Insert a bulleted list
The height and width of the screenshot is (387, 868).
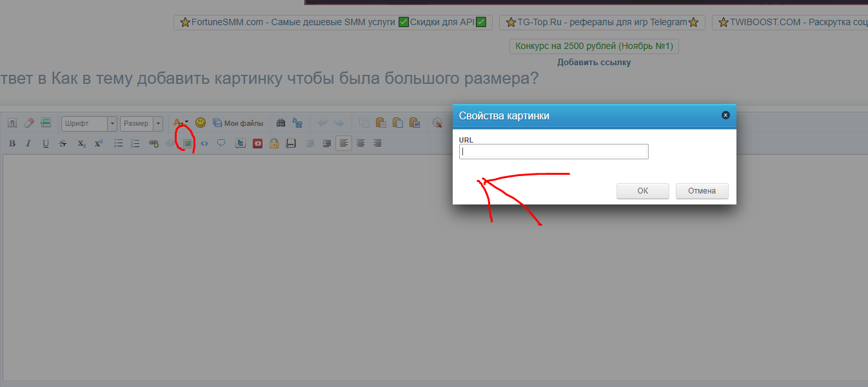coord(119,143)
